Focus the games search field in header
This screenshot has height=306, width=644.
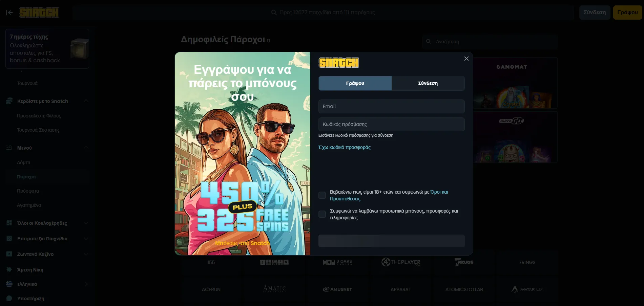tap(323, 13)
